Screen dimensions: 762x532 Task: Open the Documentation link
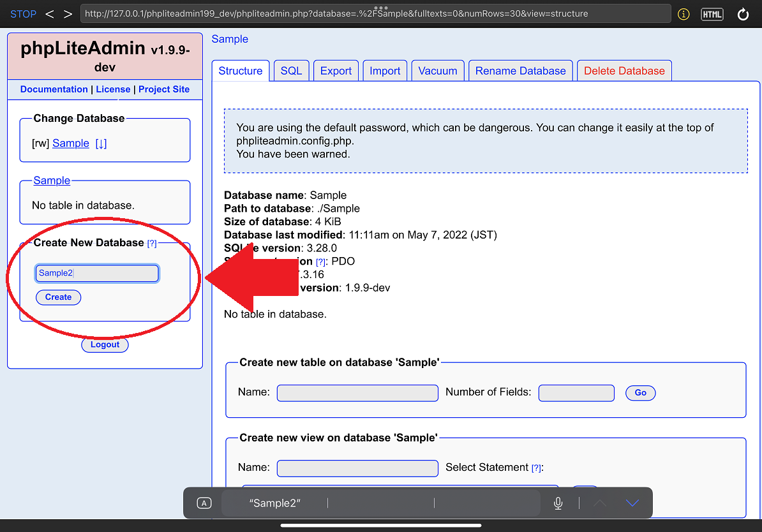(54, 89)
